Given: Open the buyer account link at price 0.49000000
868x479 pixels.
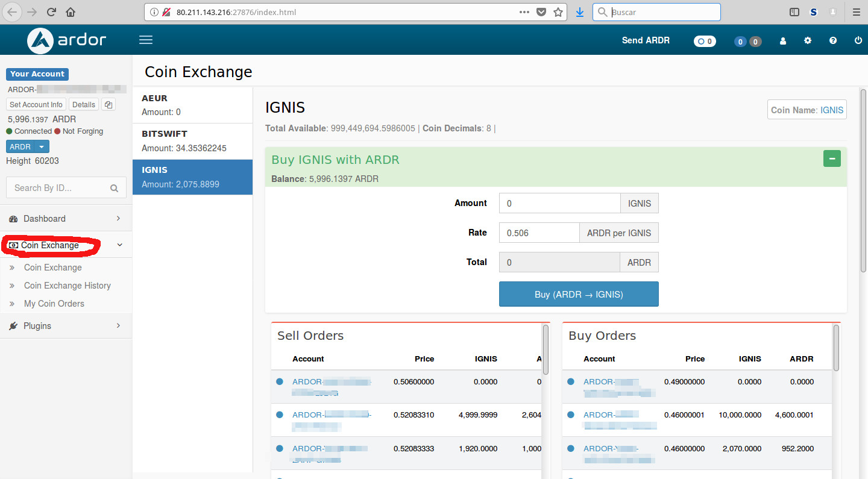Looking at the screenshot, I should pyautogui.click(x=619, y=387).
